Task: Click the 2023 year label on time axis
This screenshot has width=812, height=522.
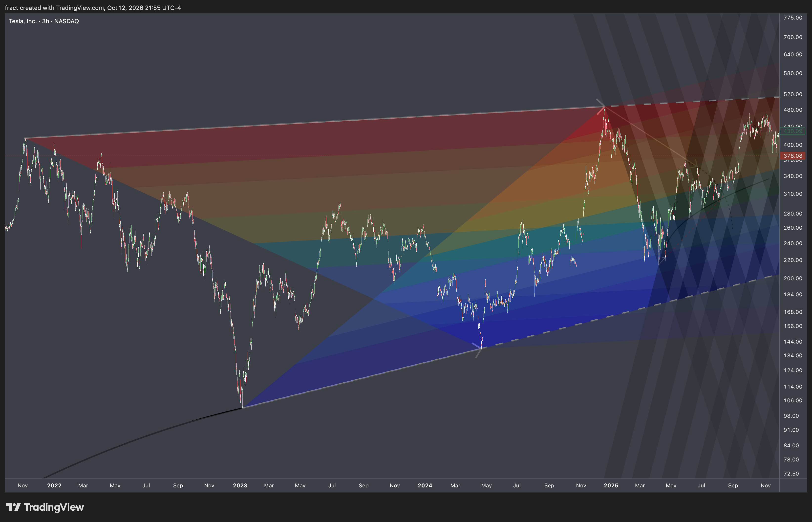Action: pyautogui.click(x=240, y=485)
